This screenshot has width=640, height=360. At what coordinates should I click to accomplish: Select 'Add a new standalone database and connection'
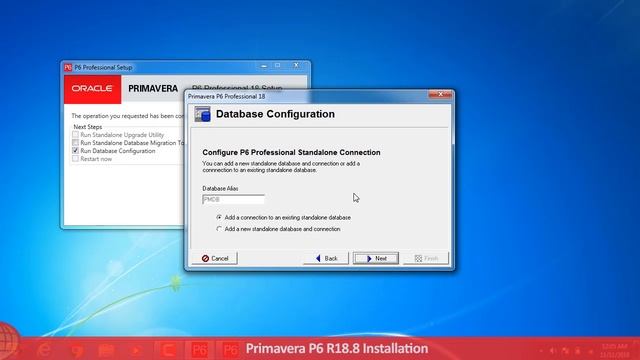click(x=278, y=229)
